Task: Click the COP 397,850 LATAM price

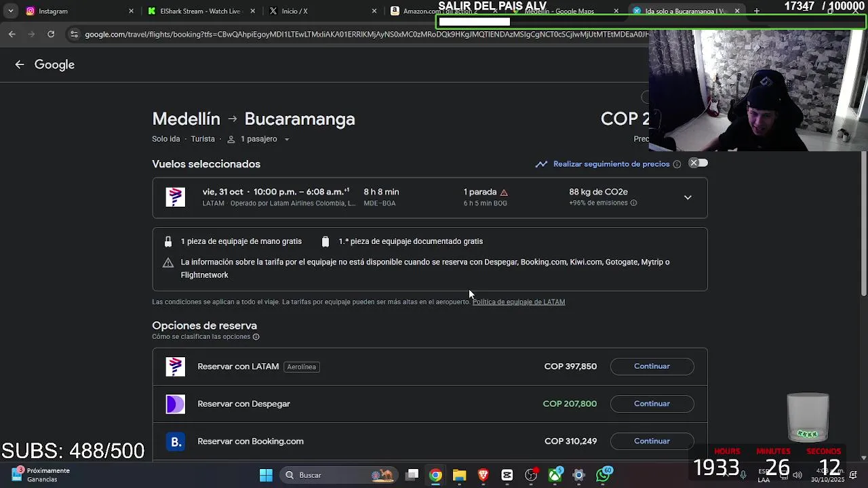Action: pos(570,366)
